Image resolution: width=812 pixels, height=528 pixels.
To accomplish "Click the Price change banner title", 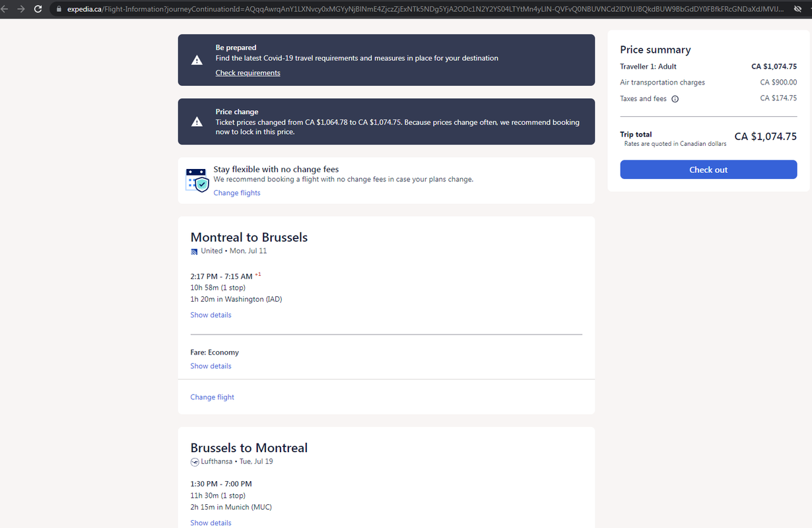I will 237,112.
